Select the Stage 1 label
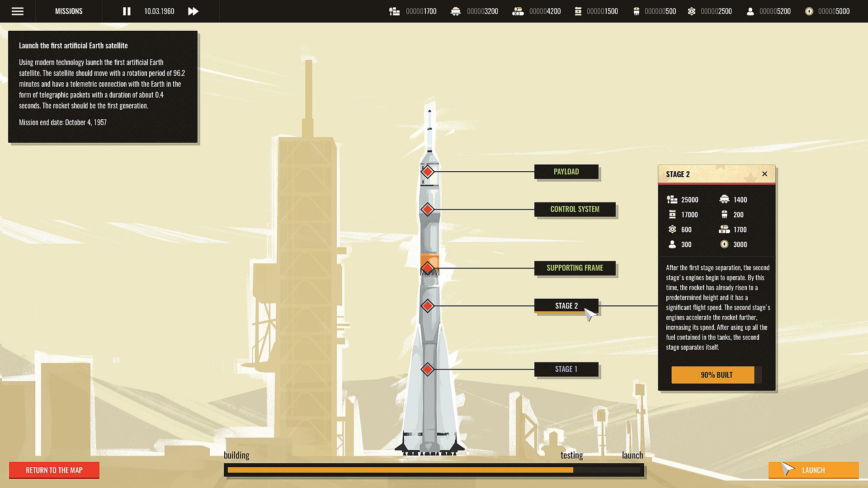This screenshot has height=488, width=868. (566, 369)
